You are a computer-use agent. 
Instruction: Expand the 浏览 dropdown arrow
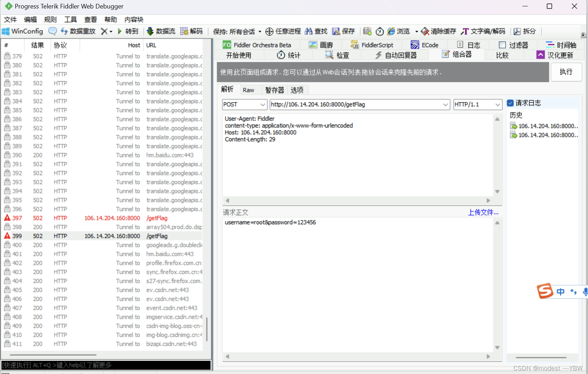pos(417,32)
